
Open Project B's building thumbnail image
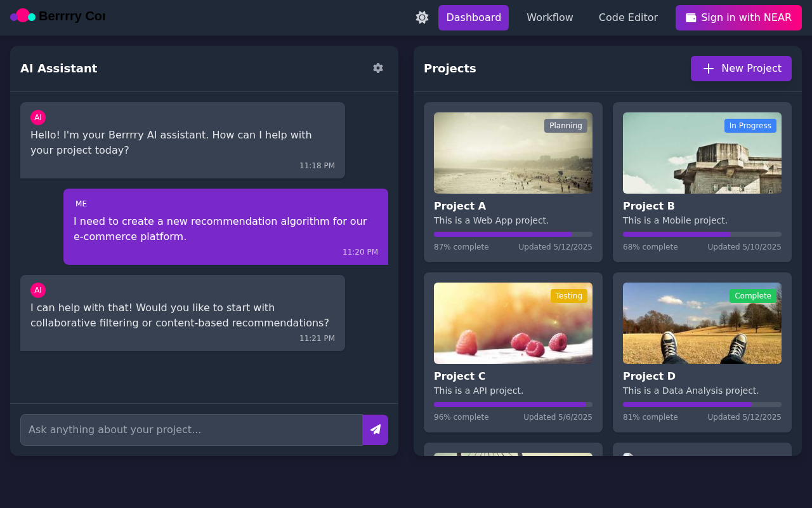(702, 153)
